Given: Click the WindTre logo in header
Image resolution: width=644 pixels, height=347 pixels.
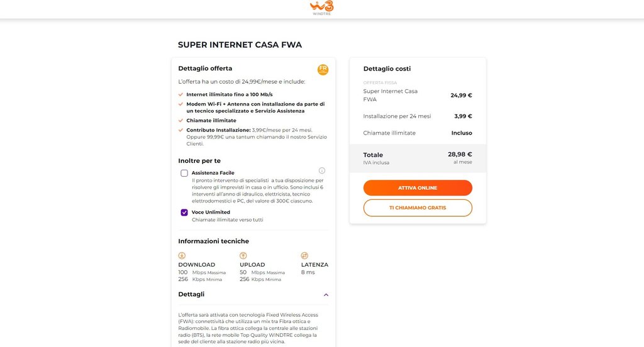Looking at the screenshot, I should pos(321,8).
